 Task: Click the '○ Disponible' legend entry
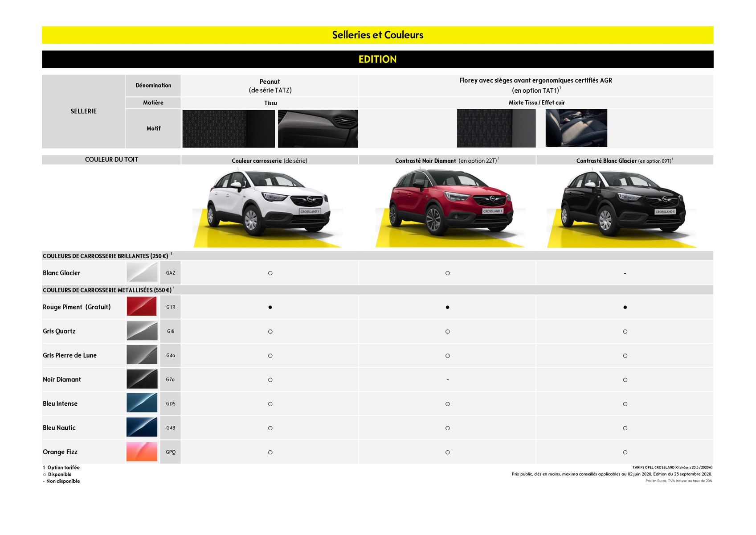click(57, 474)
